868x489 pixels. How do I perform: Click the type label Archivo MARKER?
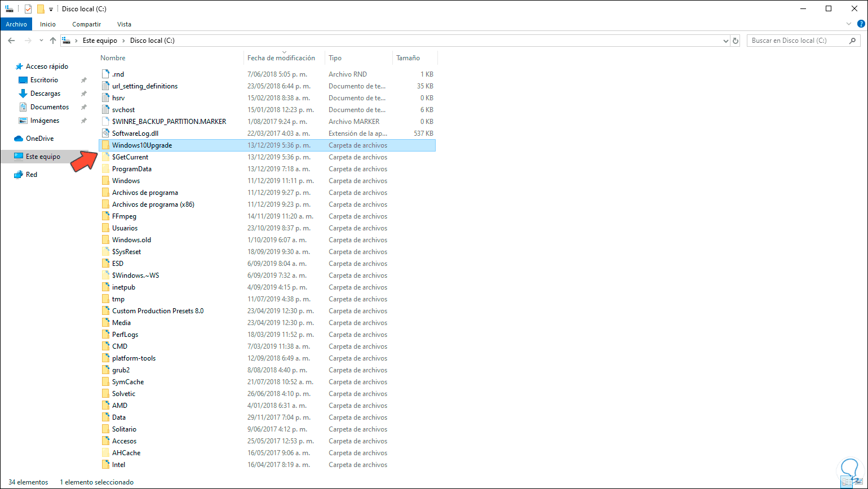354,122
